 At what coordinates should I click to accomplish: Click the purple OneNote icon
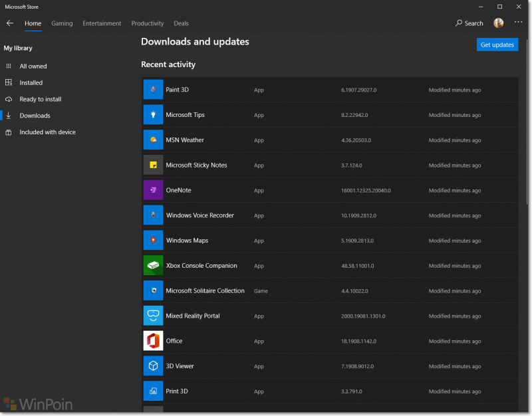(153, 190)
